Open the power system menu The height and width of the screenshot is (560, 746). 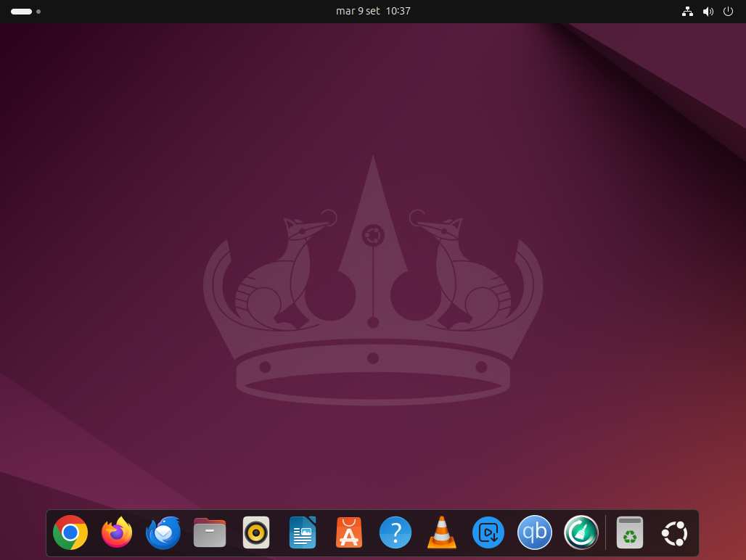728,11
